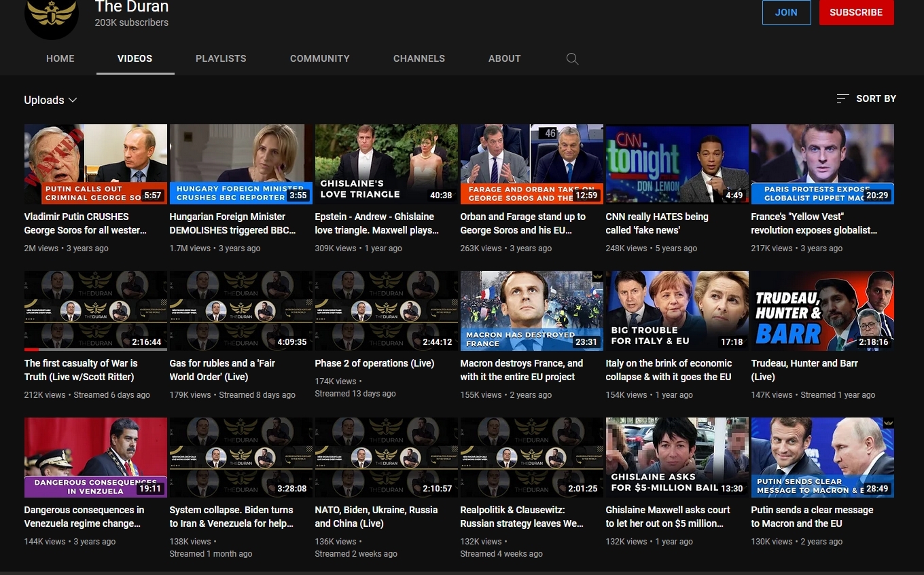Open CNN Tonight Don Lemon thumbnail
Viewport: 924px width, 575px height.
[677, 164]
